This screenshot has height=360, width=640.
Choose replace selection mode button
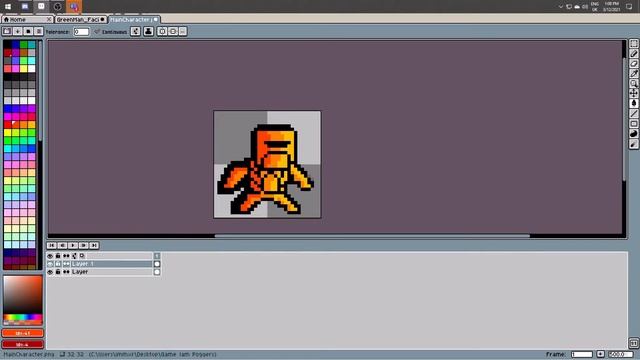pos(7,31)
